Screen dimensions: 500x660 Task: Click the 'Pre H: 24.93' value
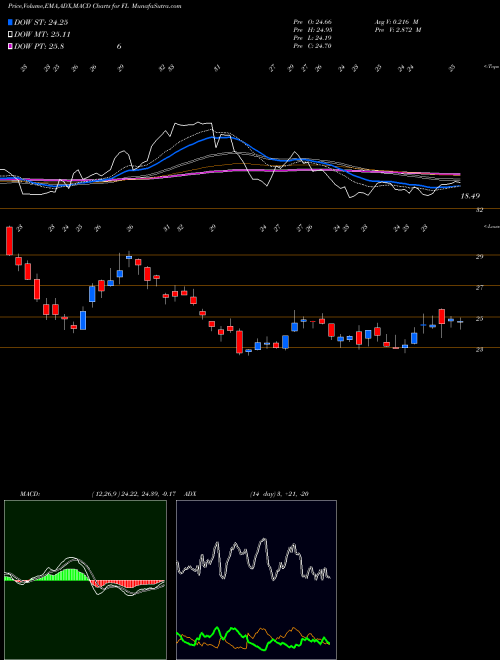[313, 30]
